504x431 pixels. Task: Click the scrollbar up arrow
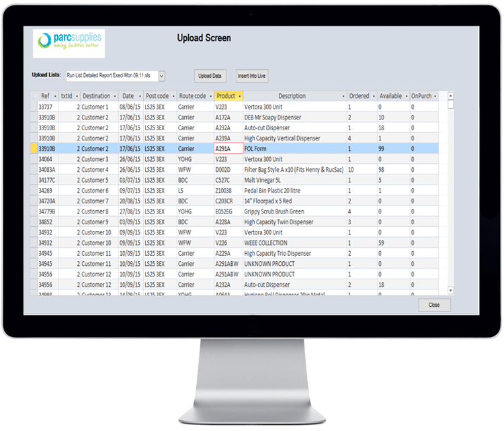[x=451, y=96]
